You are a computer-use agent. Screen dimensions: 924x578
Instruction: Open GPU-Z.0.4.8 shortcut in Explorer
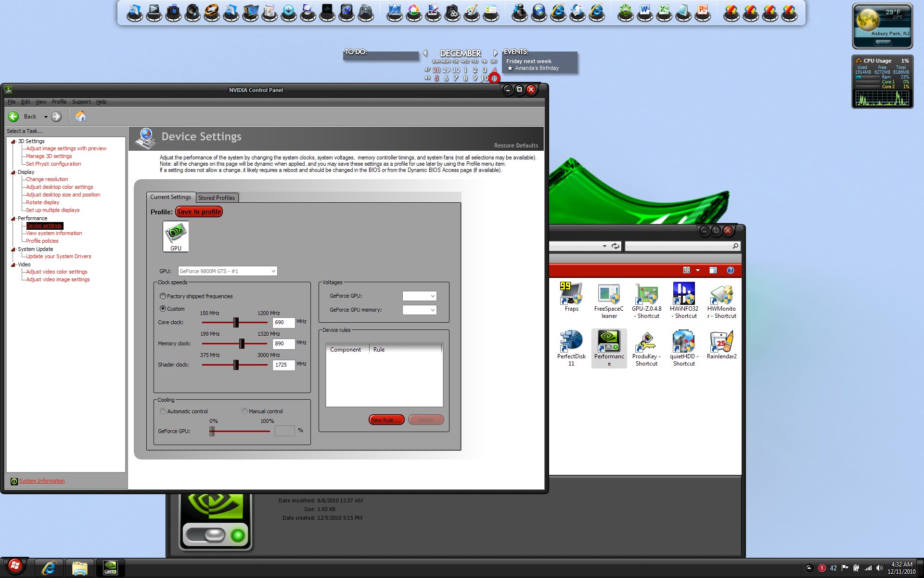pos(646,301)
